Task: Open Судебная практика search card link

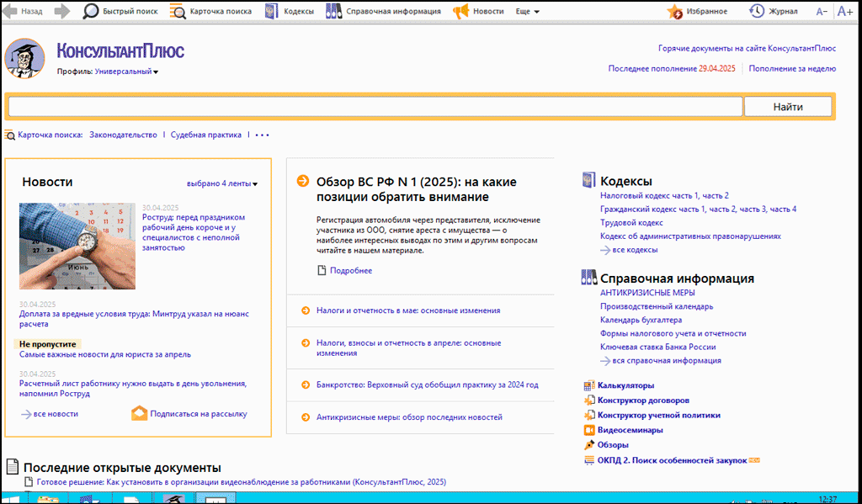Action: (x=205, y=135)
